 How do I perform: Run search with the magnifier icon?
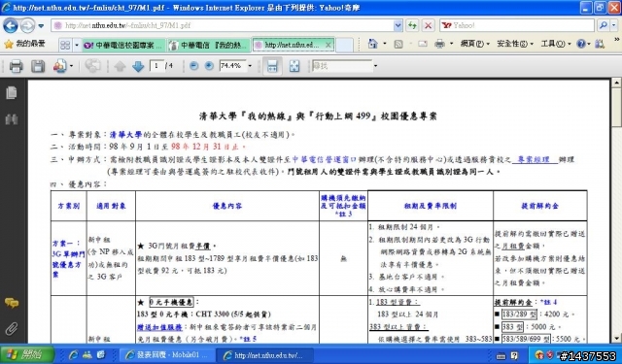pos(604,25)
